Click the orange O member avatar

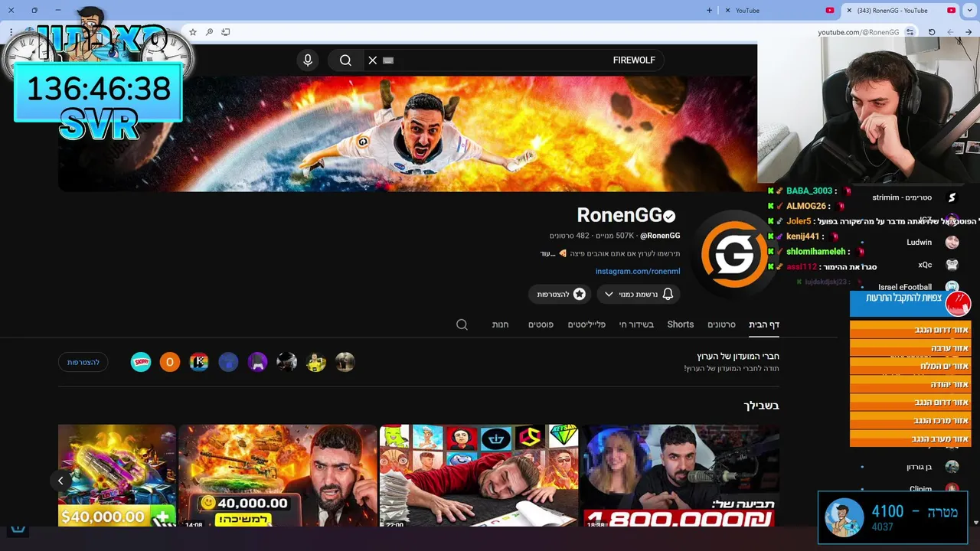pyautogui.click(x=170, y=362)
